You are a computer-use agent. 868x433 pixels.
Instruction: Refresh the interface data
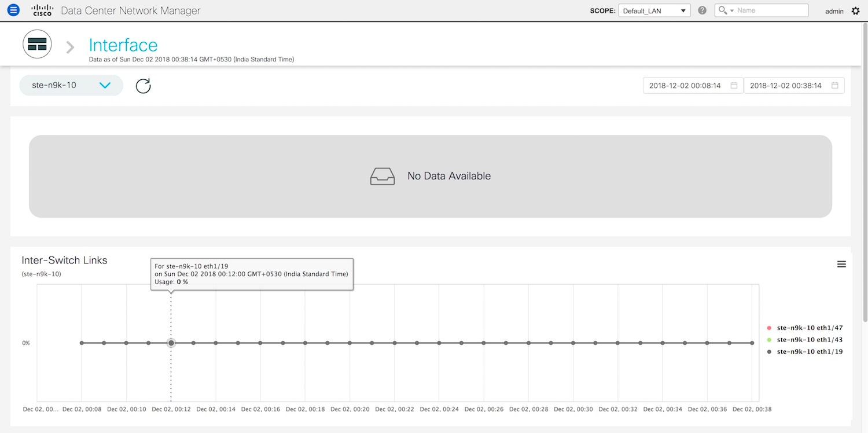coord(143,86)
